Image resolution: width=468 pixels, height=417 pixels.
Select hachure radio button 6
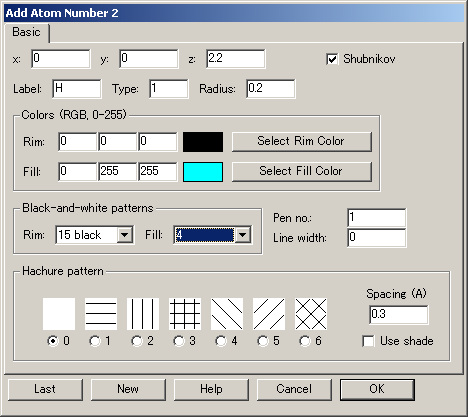tap(305, 341)
